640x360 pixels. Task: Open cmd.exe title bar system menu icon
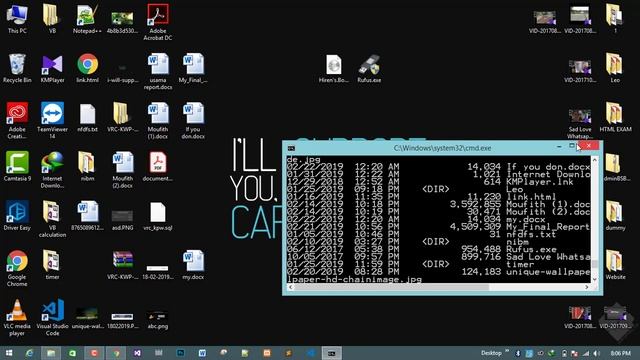click(291, 148)
